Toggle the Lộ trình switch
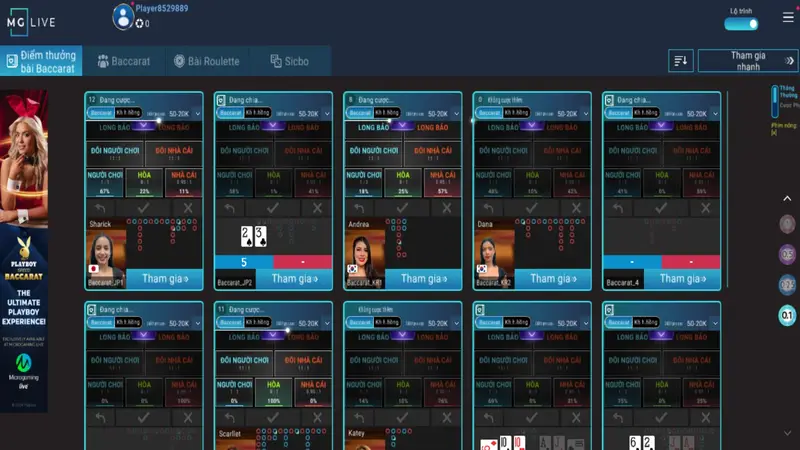Viewport: 800px width, 450px height. click(x=741, y=24)
